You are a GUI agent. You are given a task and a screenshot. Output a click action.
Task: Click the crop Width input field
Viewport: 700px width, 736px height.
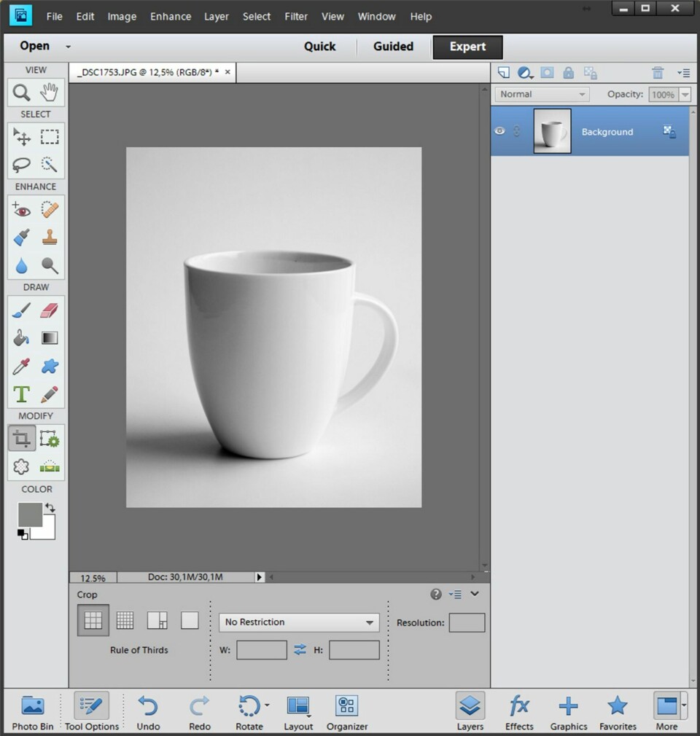pos(261,650)
